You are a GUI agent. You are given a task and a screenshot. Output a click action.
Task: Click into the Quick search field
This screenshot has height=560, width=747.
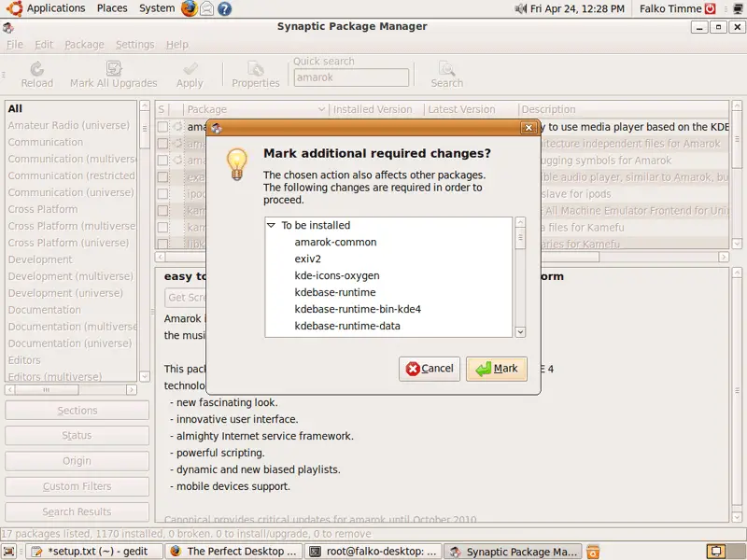[351, 77]
